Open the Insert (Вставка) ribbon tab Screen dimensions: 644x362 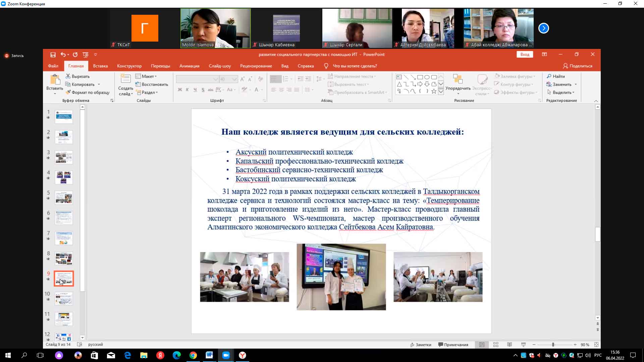pyautogui.click(x=100, y=66)
